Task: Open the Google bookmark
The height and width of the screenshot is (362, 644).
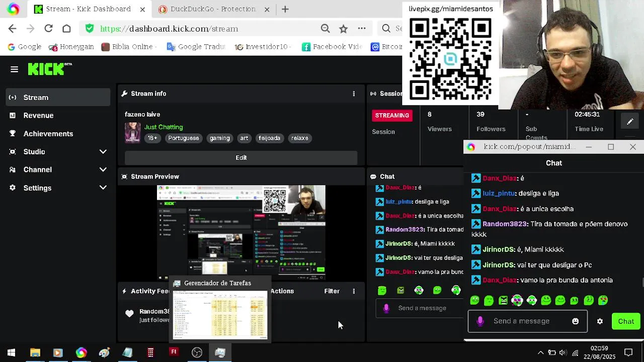Action: [24, 47]
